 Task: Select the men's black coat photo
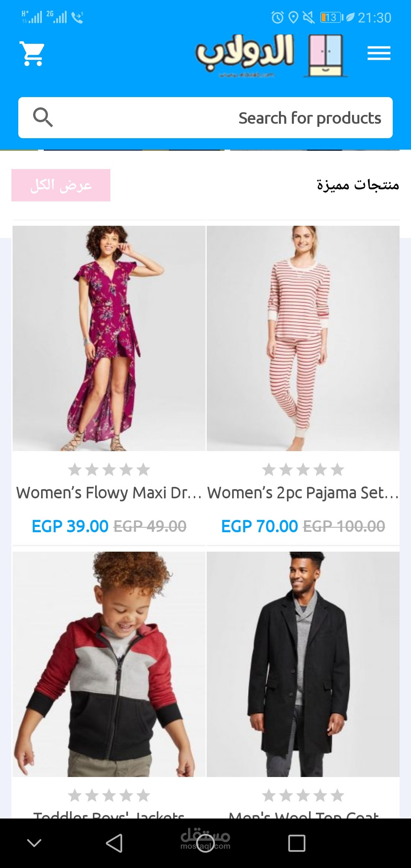click(303, 664)
